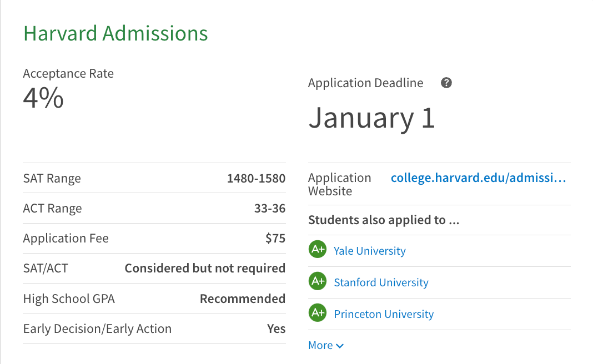Image resolution: width=593 pixels, height=364 pixels.
Task: Click the 4% acceptance rate value
Action: (43, 98)
